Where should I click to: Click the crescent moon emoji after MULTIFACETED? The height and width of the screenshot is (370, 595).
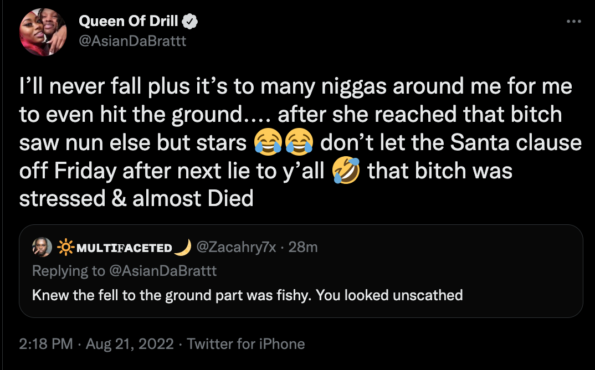click(x=183, y=247)
